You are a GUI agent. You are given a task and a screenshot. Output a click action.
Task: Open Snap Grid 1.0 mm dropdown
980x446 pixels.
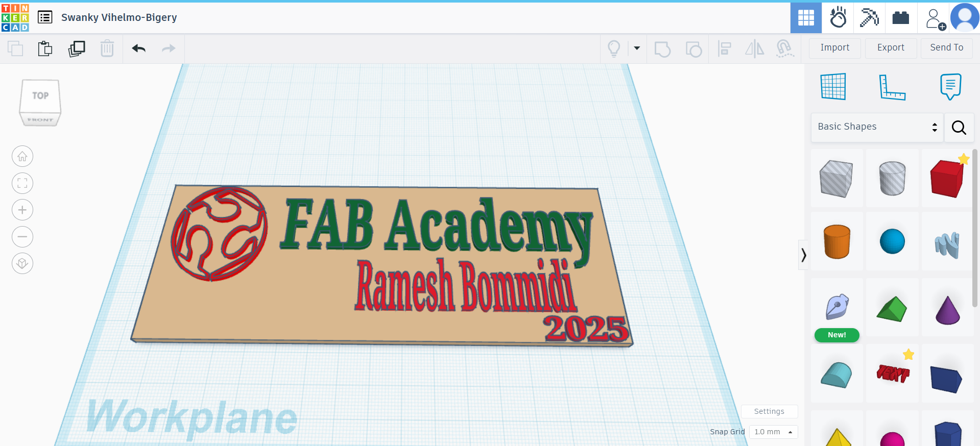773,432
